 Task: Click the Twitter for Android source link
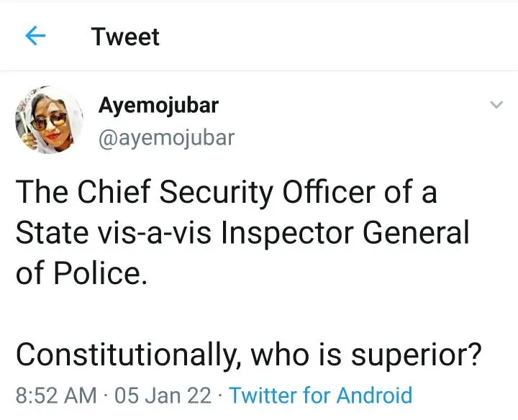coord(321,395)
